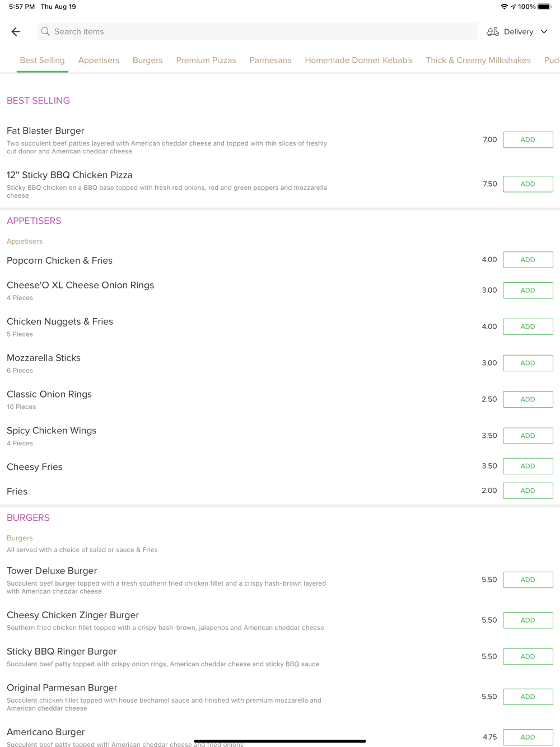
Task: Add Tower Deluxe Burger
Action: click(528, 580)
